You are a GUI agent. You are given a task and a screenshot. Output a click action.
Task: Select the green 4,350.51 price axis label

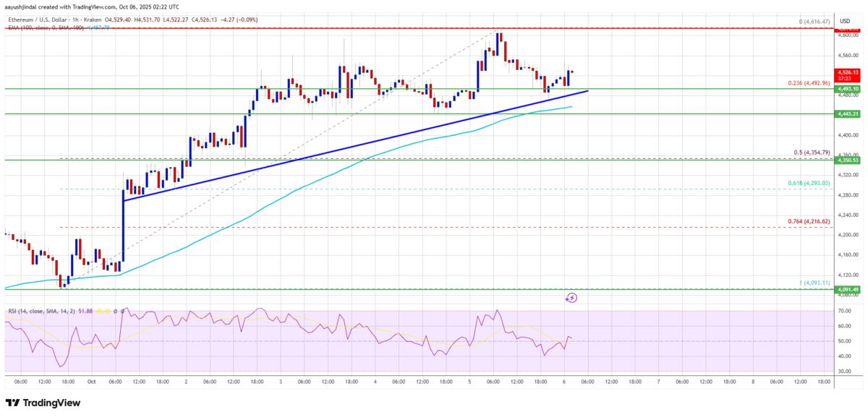coord(847,160)
